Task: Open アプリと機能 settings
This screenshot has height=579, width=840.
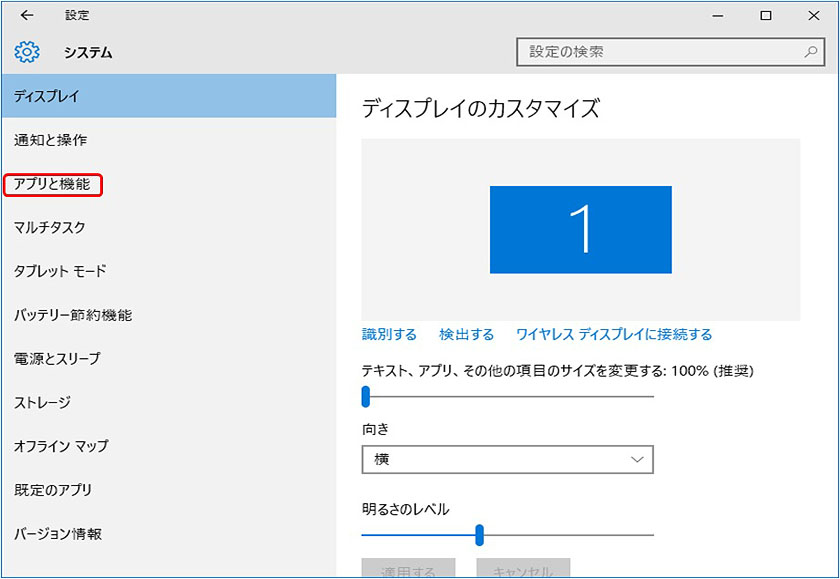Action: tap(169, 184)
